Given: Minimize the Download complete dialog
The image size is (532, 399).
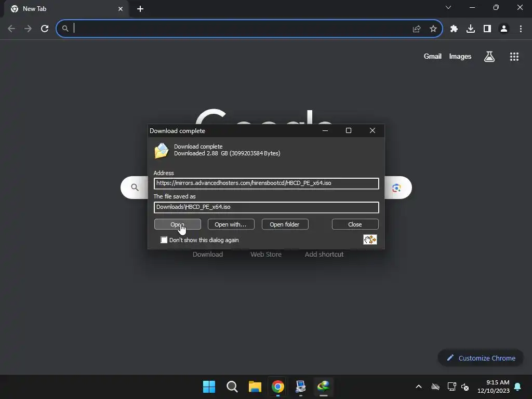Looking at the screenshot, I should point(325,130).
